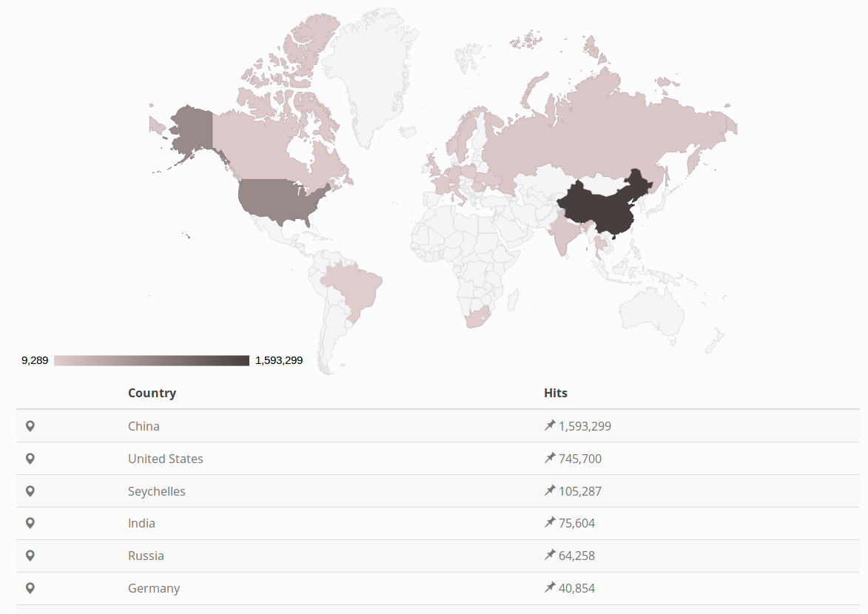Click the hits value 40,854

577,589
